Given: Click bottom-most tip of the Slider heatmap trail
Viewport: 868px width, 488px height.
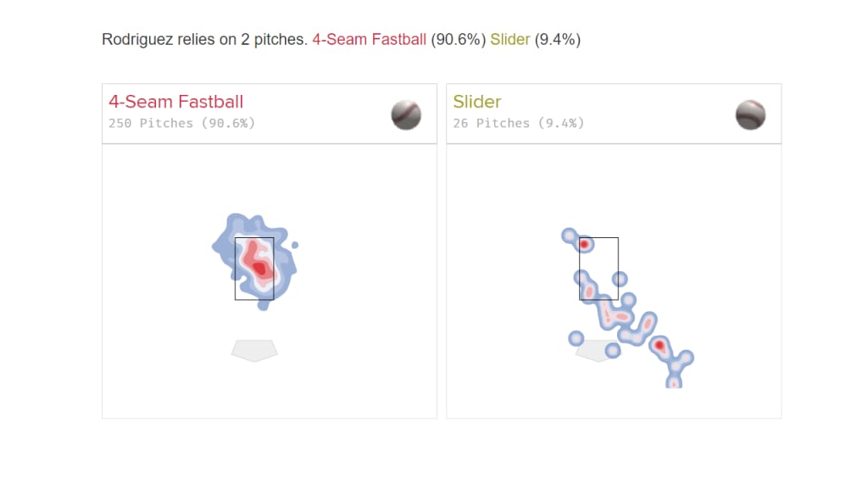Looking at the screenshot, I should [x=674, y=383].
